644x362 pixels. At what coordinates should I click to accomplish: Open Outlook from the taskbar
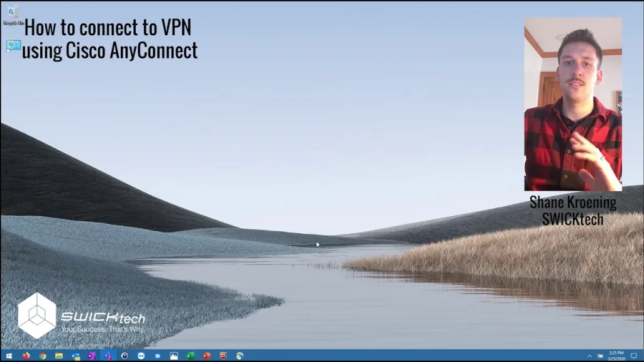[75, 356]
